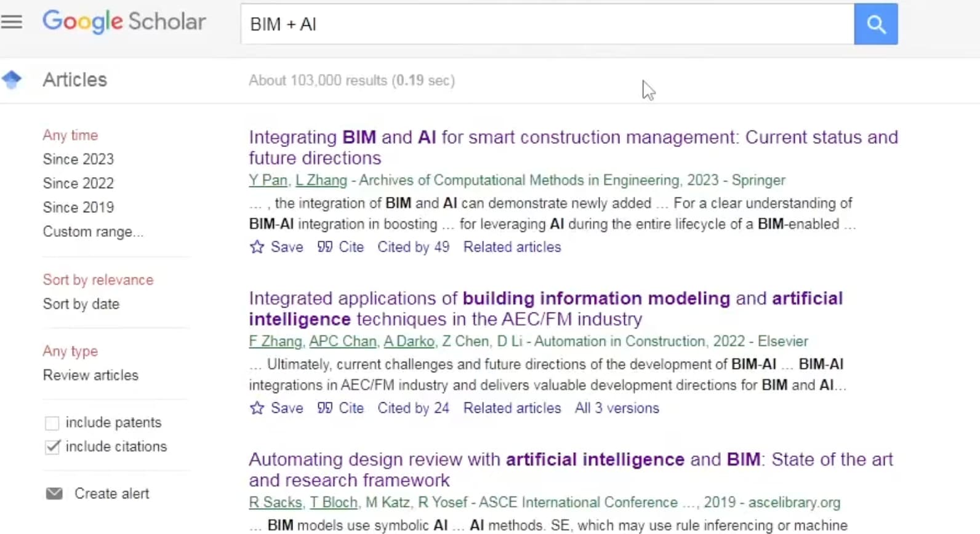Viewport: 980px width, 534px height.
Task: Click star Save icon for second result
Action: 257,408
